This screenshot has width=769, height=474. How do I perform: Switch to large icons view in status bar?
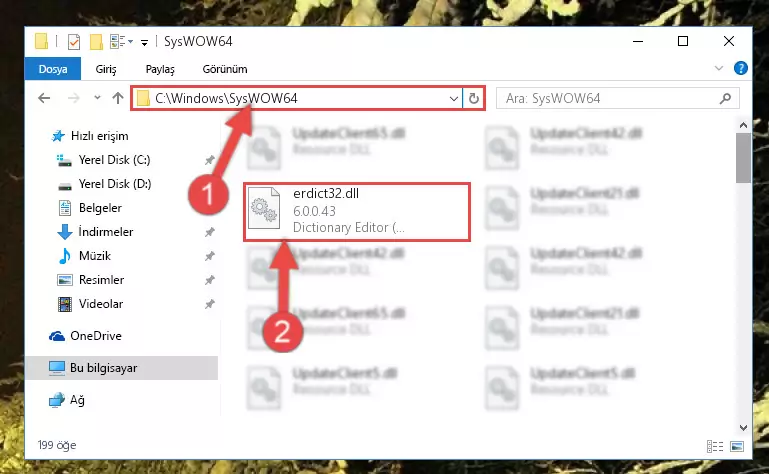(x=737, y=446)
